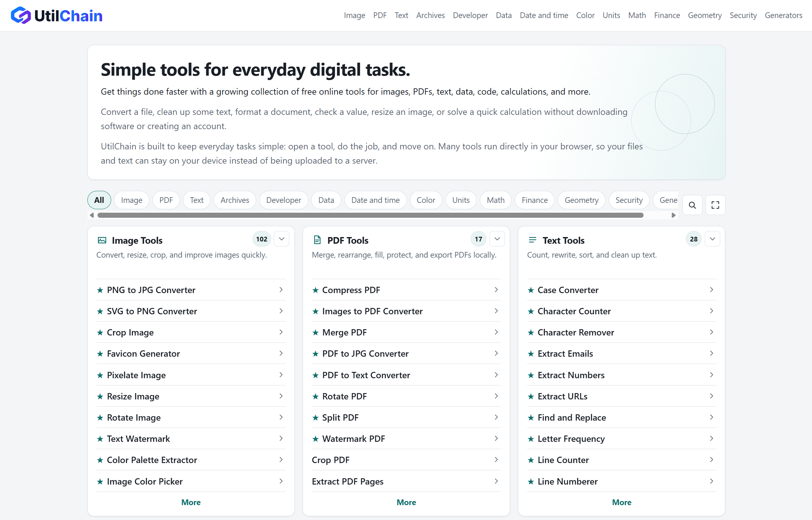Open Finance in the top navigation
The image size is (812, 520).
point(667,16)
